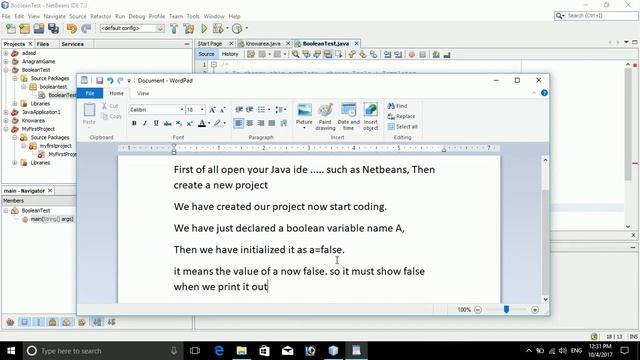Open the font size dropdown
Image resolution: width=640 pixels, height=360 pixels.
[x=202, y=110]
